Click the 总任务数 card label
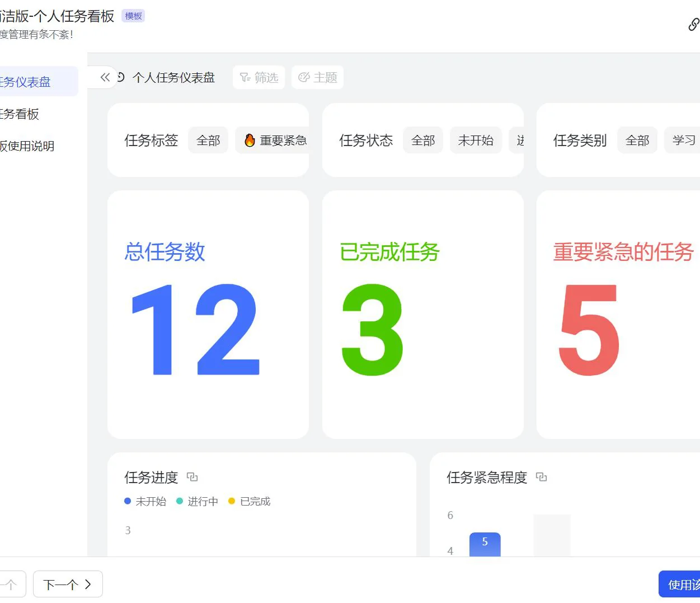Viewport: 700px width, 603px height. click(165, 252)
